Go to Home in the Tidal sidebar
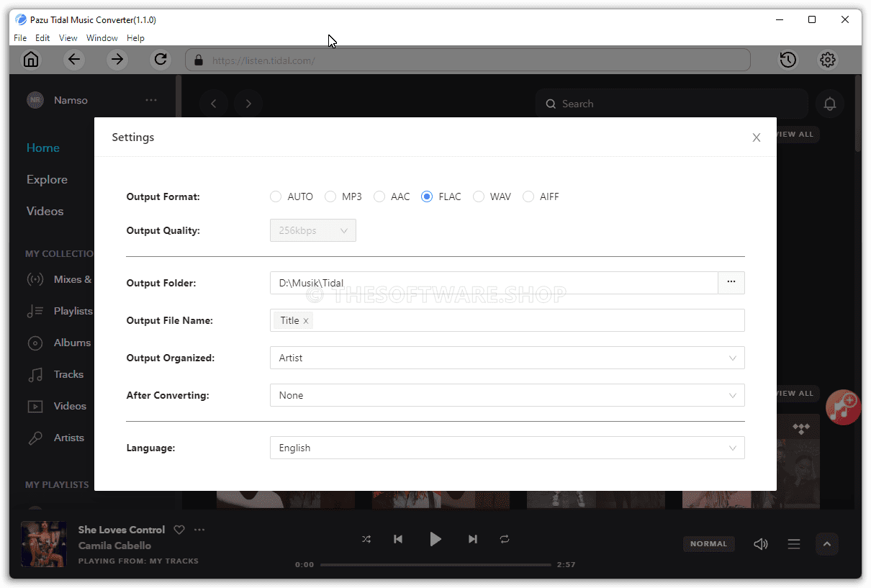 click(x=43, y=148)
